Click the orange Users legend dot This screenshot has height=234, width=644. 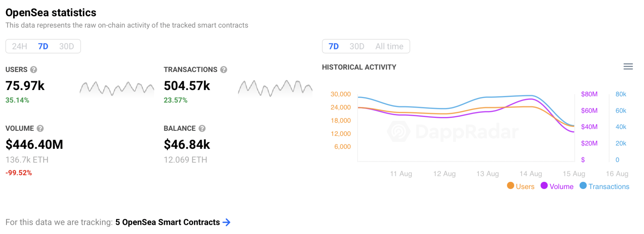pos(510,186)
